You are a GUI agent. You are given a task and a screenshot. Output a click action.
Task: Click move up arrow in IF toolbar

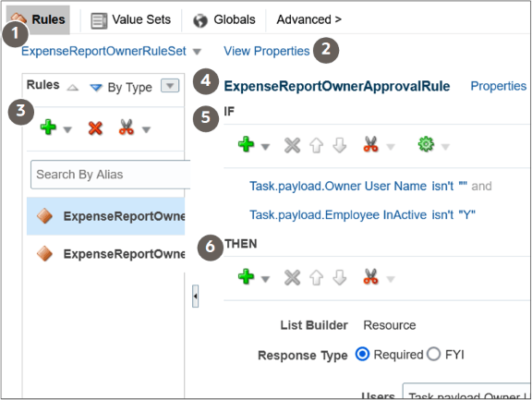[316, 146]
